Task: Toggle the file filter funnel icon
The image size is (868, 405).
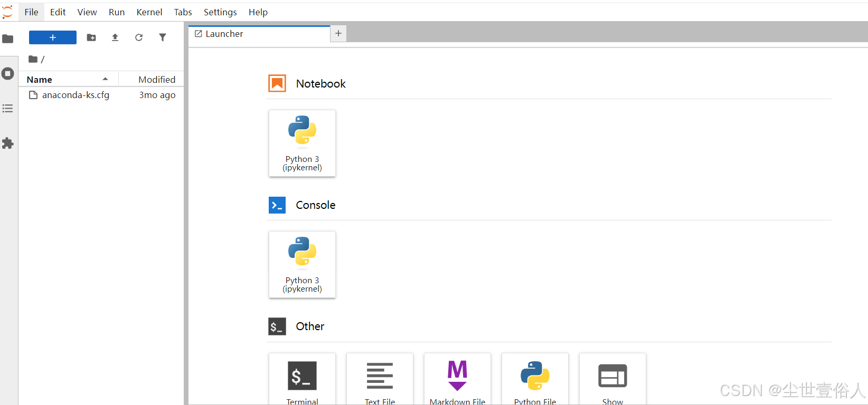Action: click(x=163, y=37)
